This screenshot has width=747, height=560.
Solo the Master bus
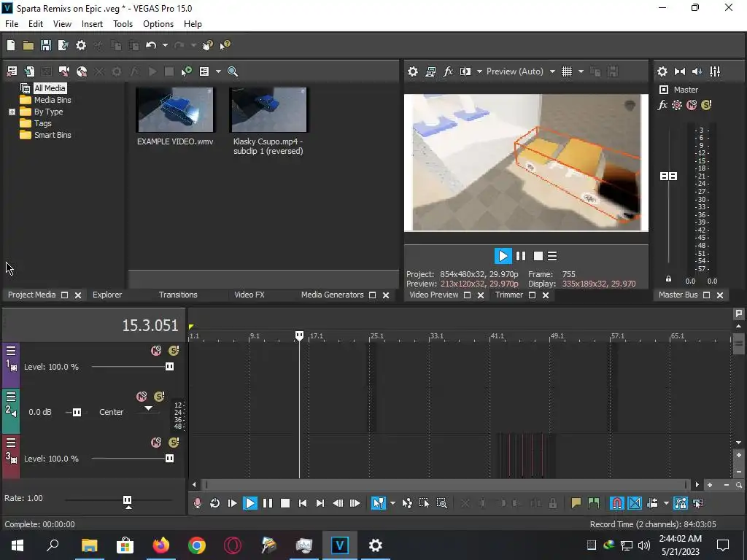point(706,105)
